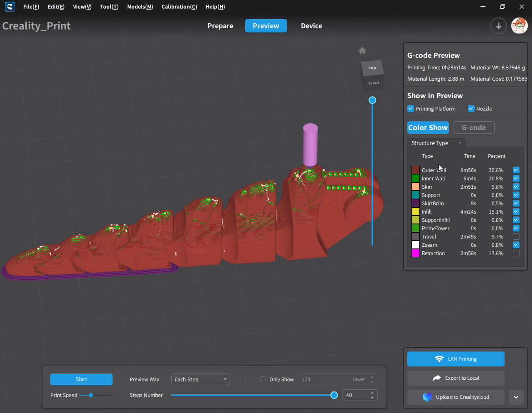Tick the Only Show checkbox
532x413 pixels.
point(263,379)
